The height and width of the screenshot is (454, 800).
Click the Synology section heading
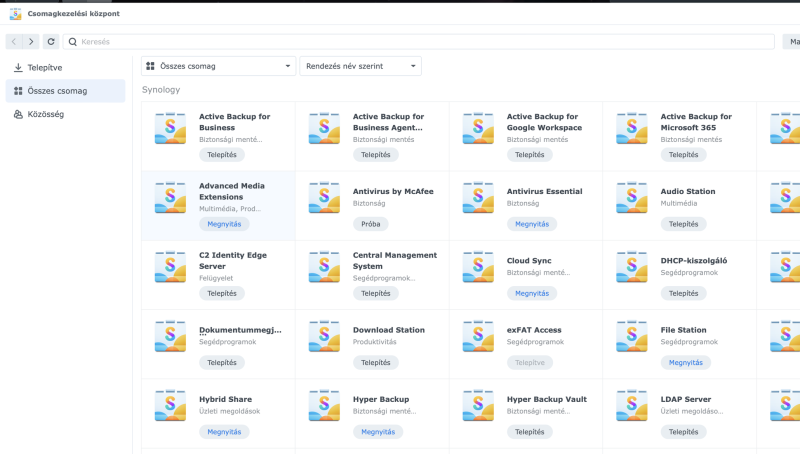[161, 90]
